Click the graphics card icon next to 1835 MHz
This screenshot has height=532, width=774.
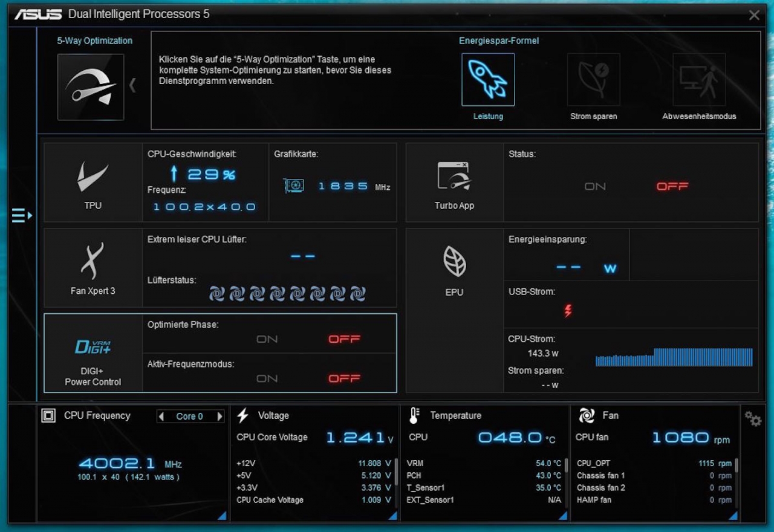(x=294, y=186)
